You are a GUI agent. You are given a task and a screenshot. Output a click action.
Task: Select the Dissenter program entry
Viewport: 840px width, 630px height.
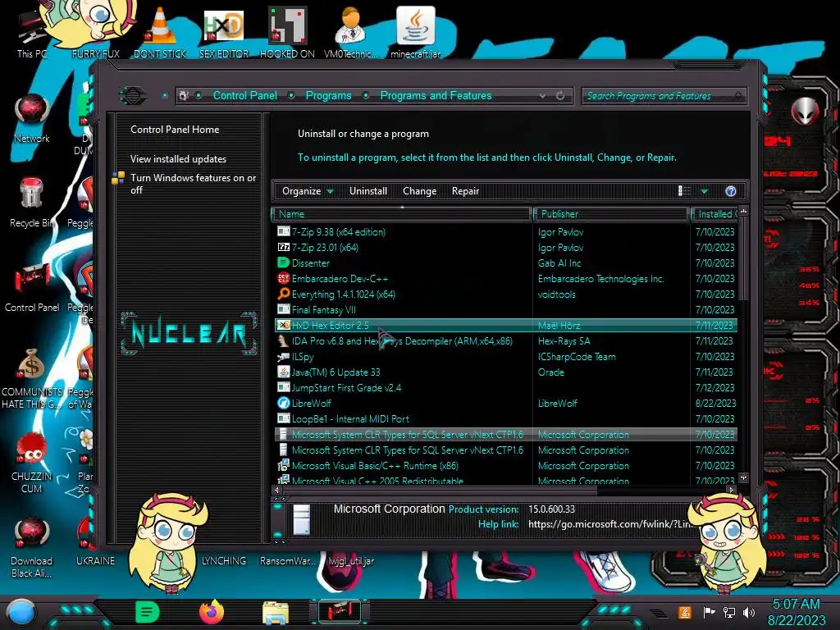(505, 263)
